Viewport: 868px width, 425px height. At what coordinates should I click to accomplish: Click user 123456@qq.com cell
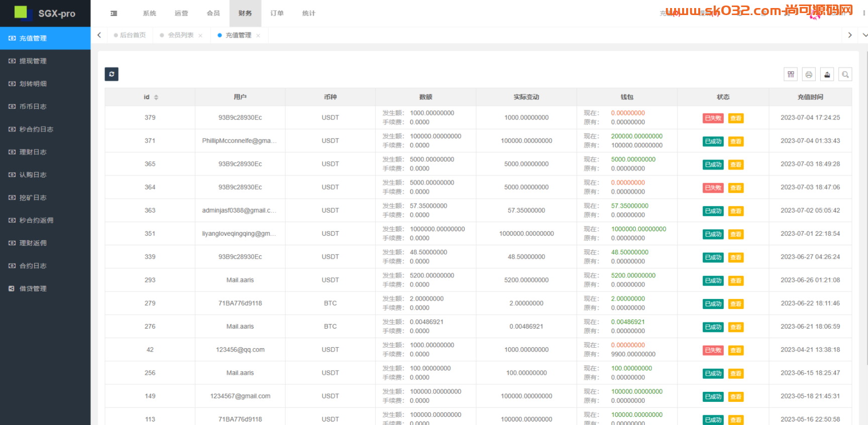pos(240,350)
